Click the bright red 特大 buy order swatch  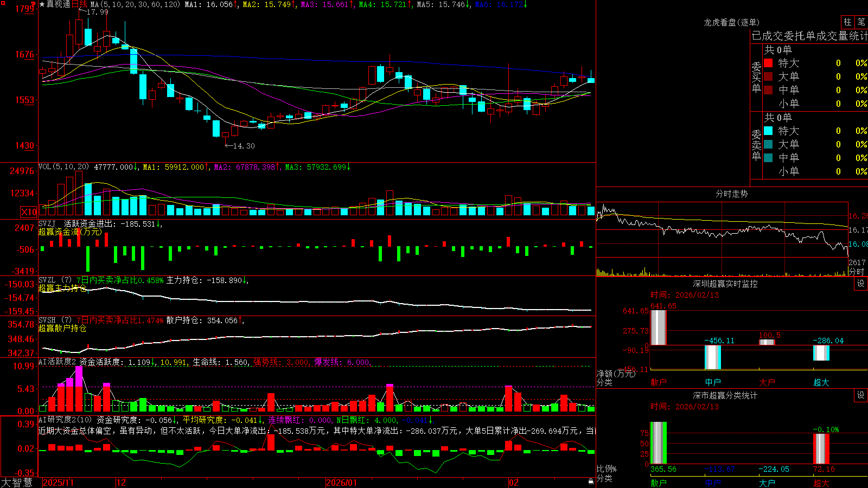pyautogui.click(x=768, y=63)
